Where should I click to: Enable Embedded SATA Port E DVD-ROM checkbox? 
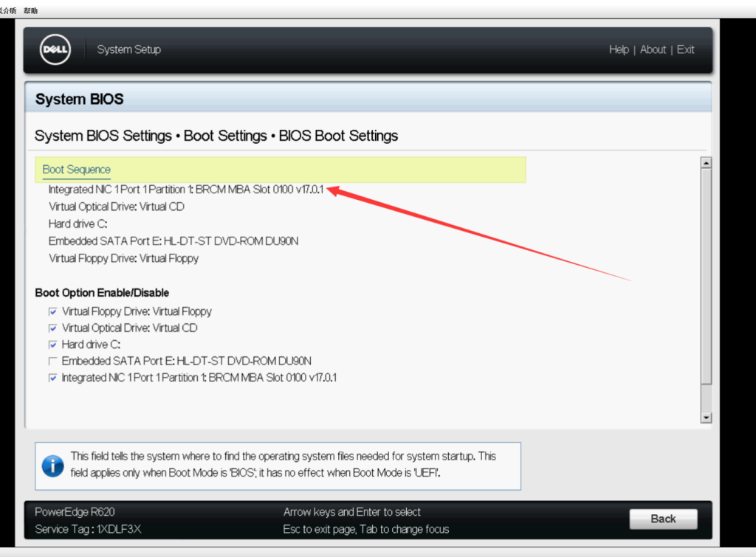52,361
